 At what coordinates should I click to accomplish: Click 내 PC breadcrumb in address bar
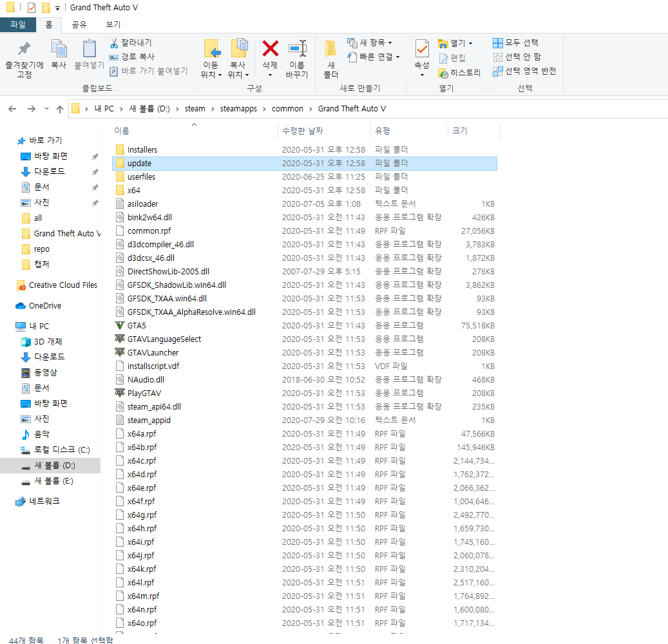click(104, 109)
